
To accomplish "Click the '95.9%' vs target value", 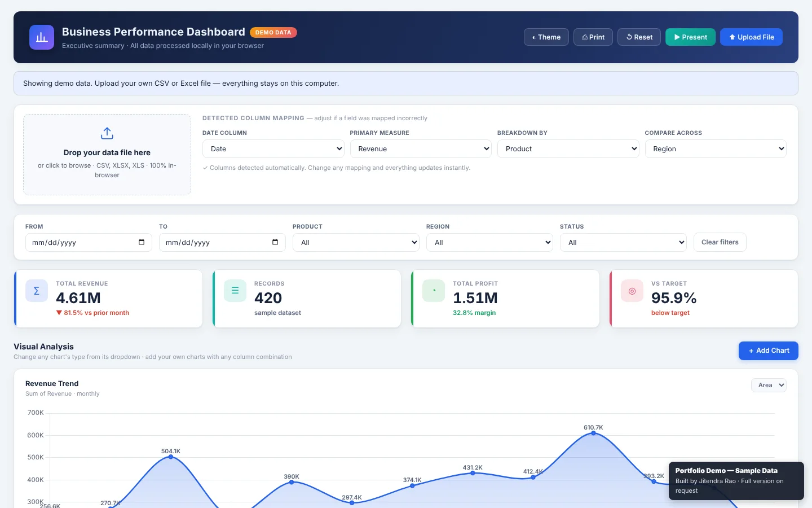I will [x=674, y=298].
